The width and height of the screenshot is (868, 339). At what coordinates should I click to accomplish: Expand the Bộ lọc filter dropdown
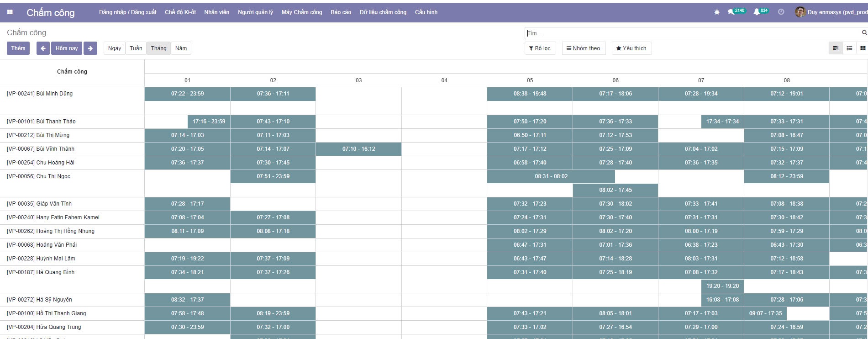click(540, 48)
